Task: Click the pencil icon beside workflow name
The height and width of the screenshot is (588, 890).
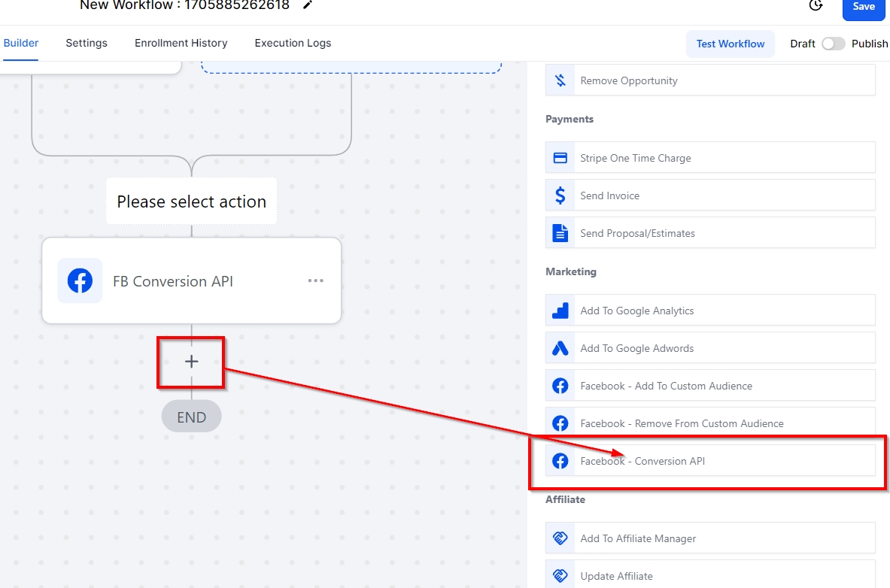Action: coord(307,5)
